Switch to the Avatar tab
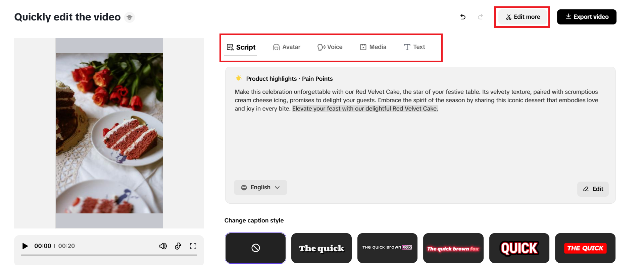The width and height of the screenshot is (644, 265). coord(287,47)
